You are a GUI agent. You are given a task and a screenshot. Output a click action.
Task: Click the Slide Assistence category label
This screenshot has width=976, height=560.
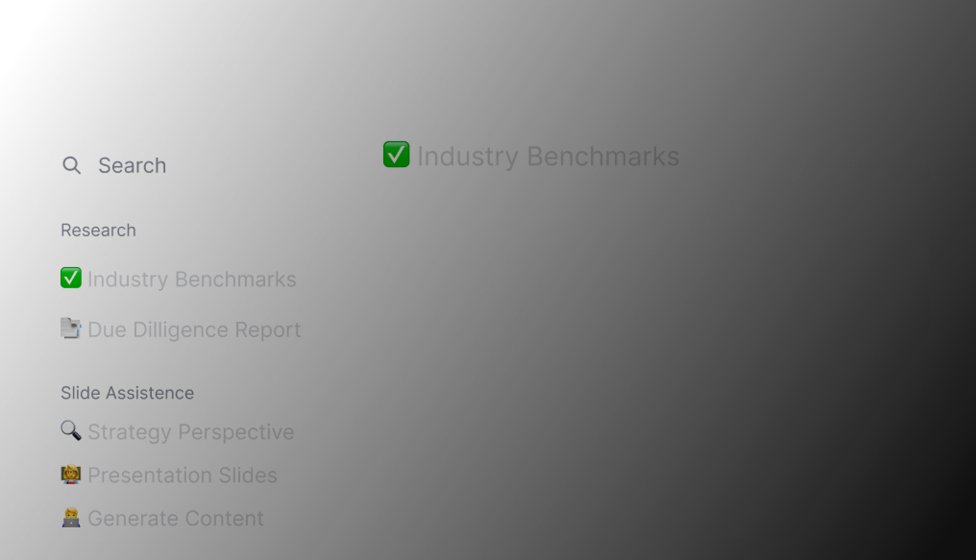[127, 393]
